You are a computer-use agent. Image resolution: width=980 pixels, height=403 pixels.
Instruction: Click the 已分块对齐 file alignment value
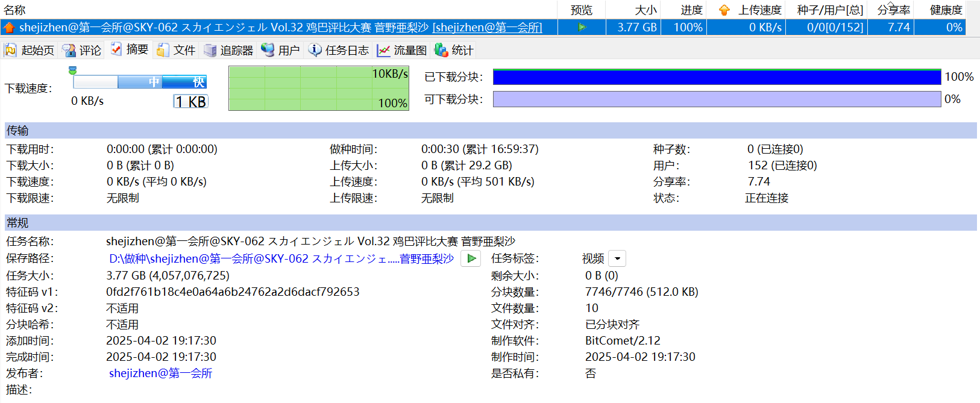click(612, 324)
